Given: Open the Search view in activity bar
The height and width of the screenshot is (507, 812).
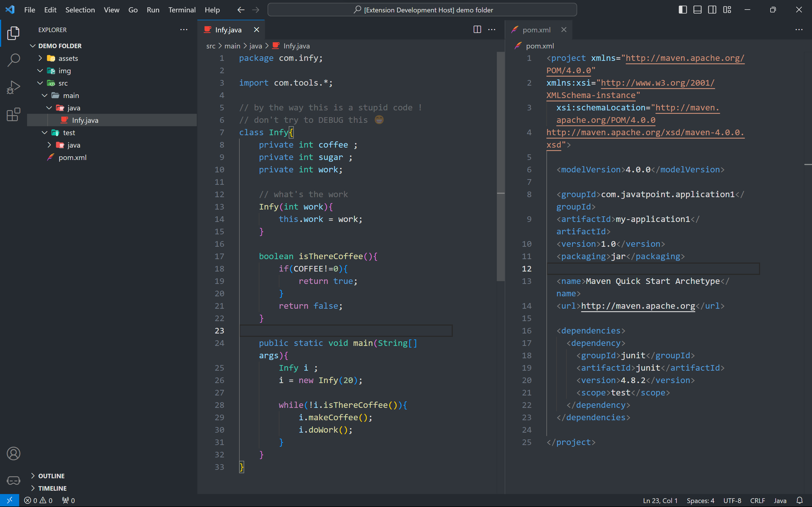Looking at the screenshot, I should click(14, 60).
